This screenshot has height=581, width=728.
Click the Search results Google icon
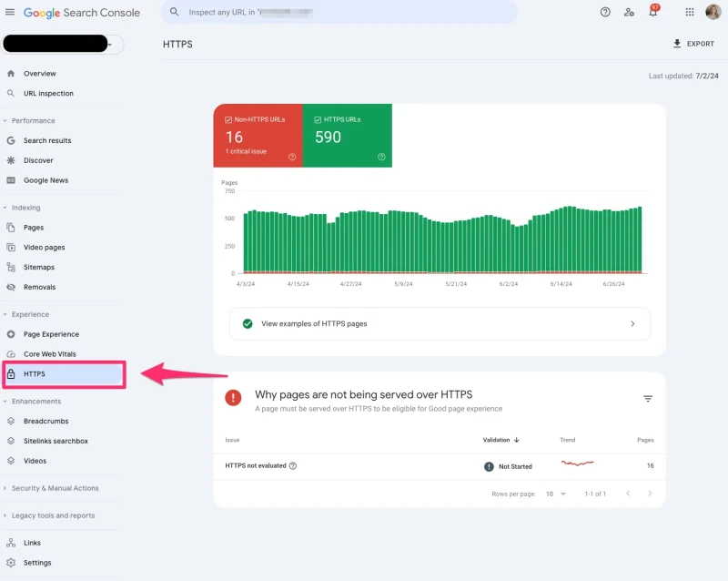11,140
